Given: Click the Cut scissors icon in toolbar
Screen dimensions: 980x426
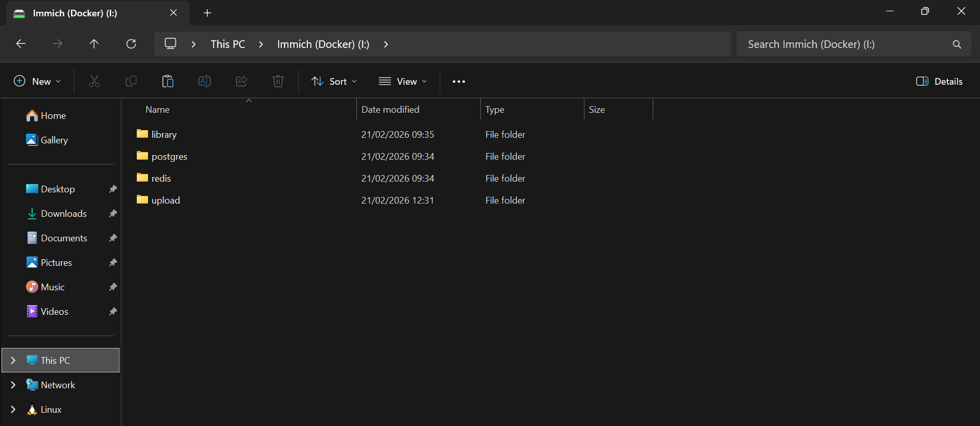Looking at the screenshot, I should pyautogui.click(x=94, y=81).
